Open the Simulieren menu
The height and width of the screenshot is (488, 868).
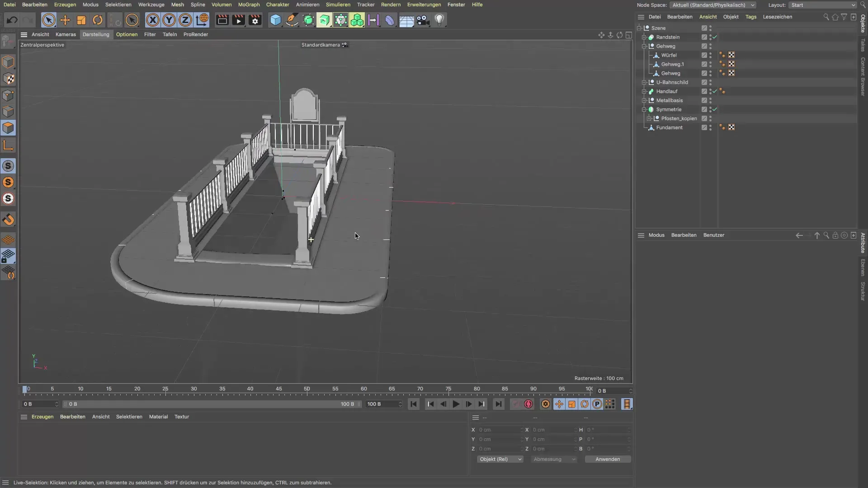338,5
